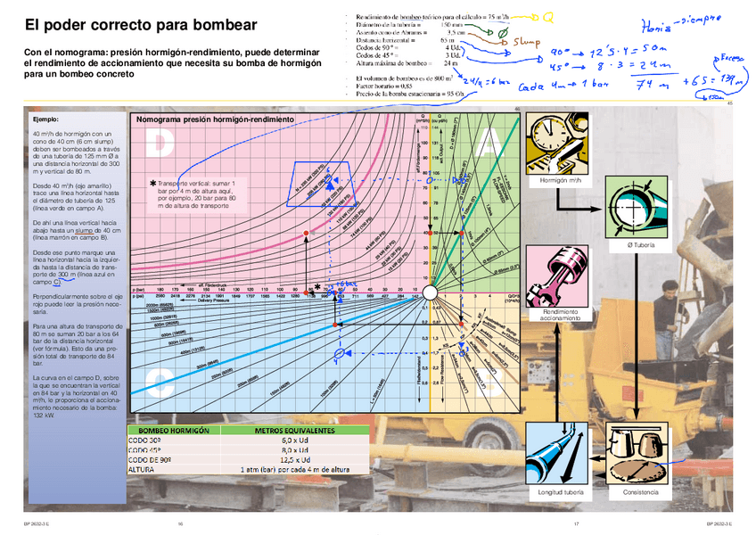756x535 pixels.
Task: Click the label 'Rendimiento accionamiento'
Action: [x=560, y=315]
